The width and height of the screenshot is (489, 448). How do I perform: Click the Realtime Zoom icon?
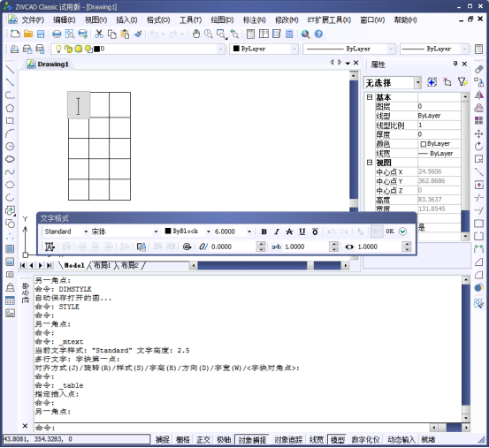click(209, 34)
